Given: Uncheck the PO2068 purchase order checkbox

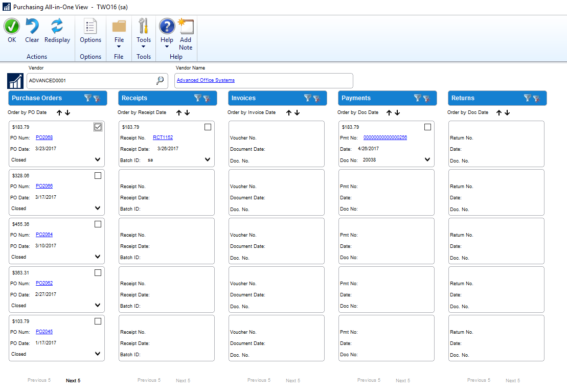Looking at the screenshot, I should [98, 127].
